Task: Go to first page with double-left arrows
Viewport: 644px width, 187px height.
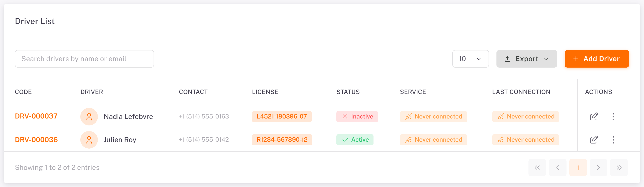Action: 537,168
